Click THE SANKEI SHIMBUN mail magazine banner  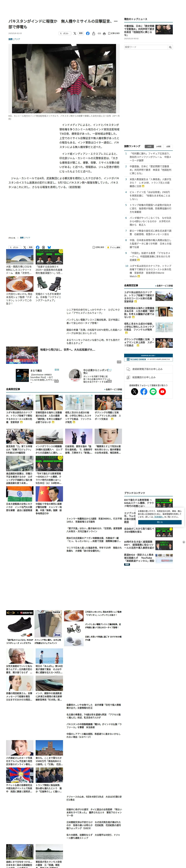click(x=148, y=357)
